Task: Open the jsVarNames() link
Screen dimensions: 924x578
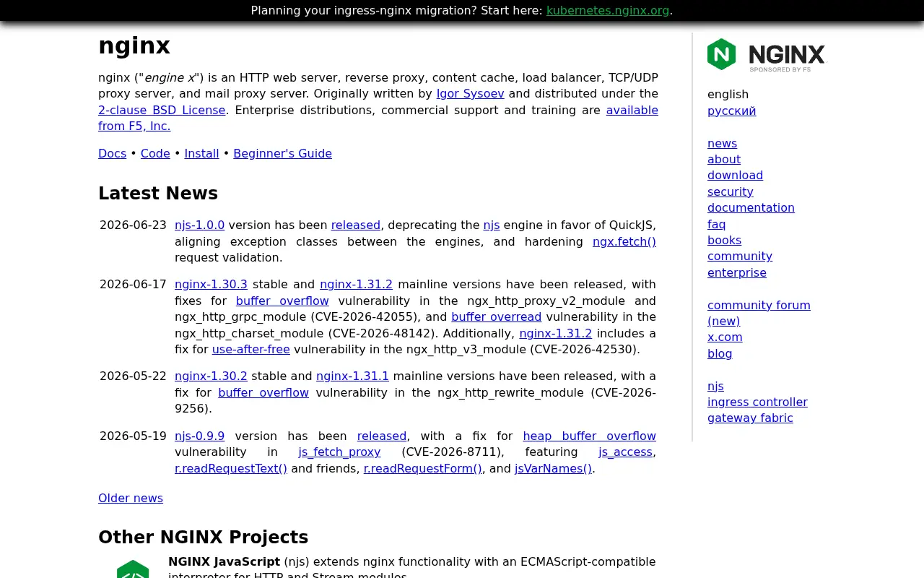Action: click(553, 469)
